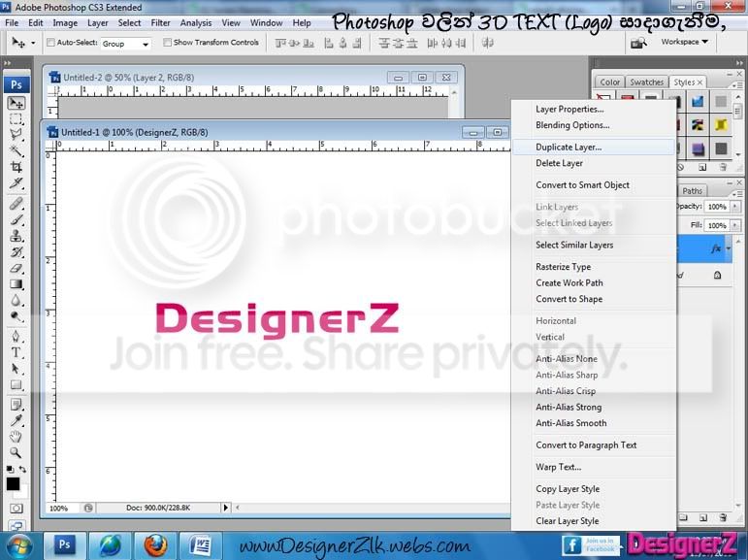Select the Eraser tool
Screen dimensions: 748x560
click(16, 269)
